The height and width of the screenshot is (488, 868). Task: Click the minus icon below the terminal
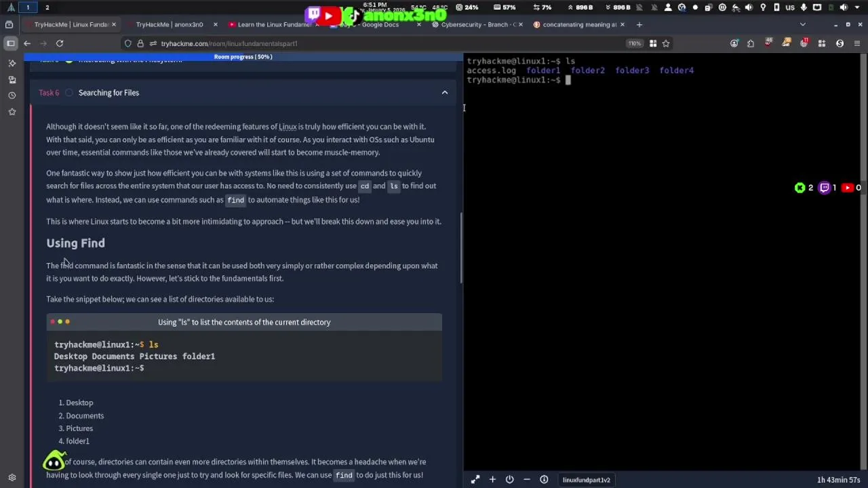click(526, 480)
